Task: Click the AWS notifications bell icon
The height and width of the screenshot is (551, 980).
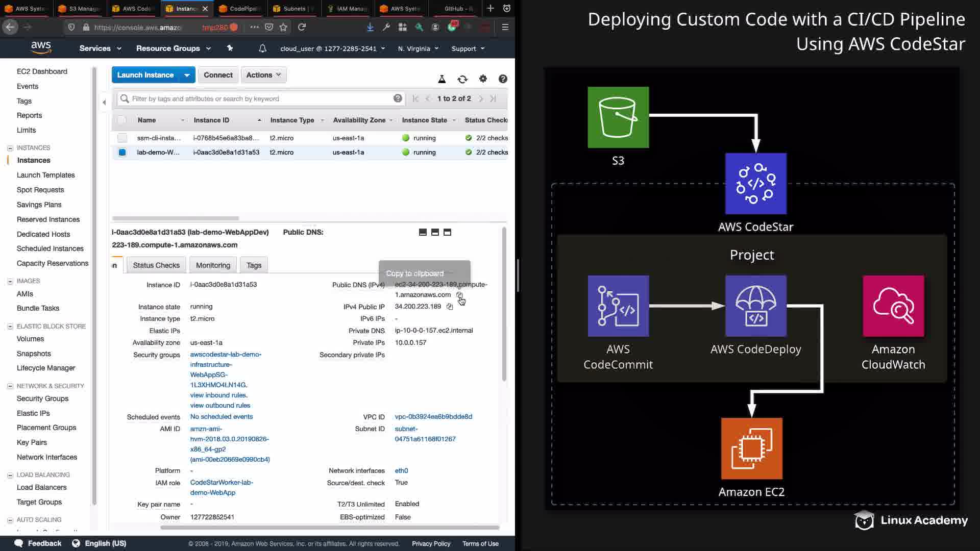Action: (x=262, y=48)
